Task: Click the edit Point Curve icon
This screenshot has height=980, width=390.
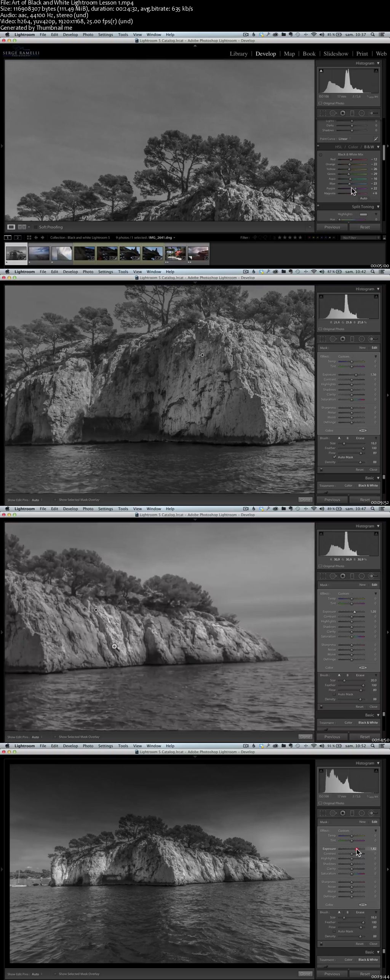Action: point(376,139)
